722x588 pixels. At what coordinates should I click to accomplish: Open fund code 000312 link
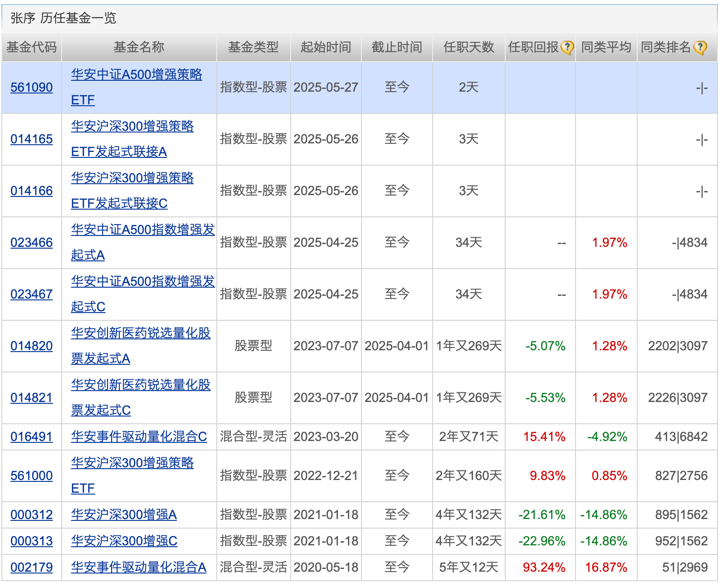32,515
